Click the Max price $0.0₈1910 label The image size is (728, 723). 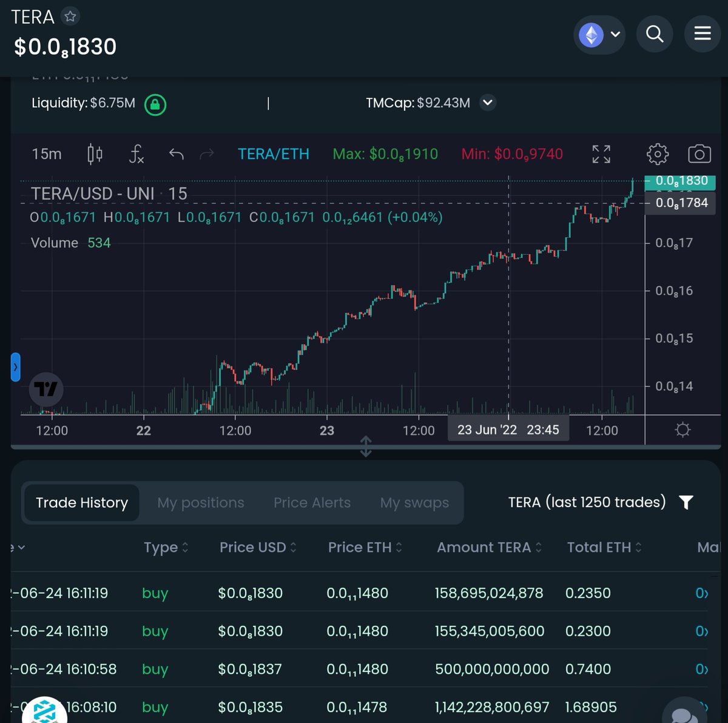(x=385, y=154)
